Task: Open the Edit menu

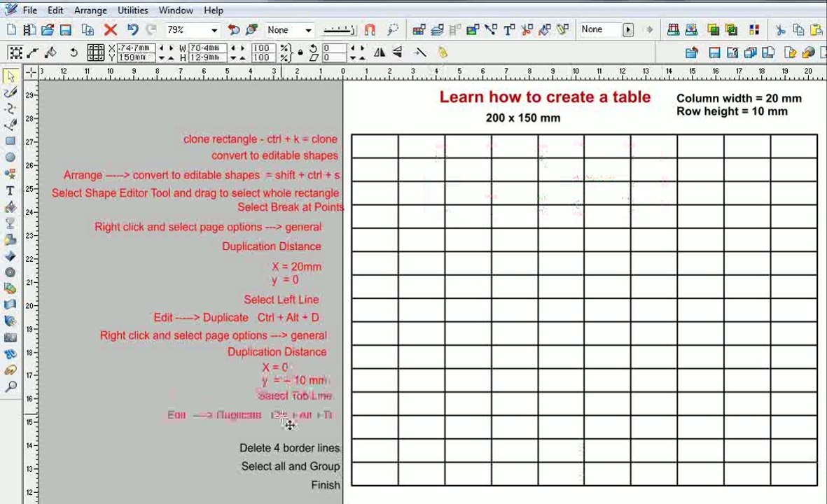Action: pos(55,10)
